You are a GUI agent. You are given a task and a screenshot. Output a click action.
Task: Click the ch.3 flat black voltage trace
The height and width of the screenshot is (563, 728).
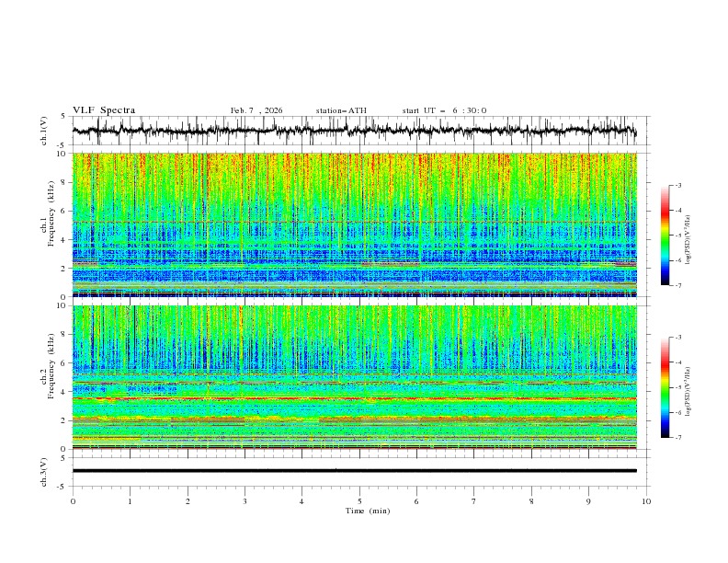(355, 471)
